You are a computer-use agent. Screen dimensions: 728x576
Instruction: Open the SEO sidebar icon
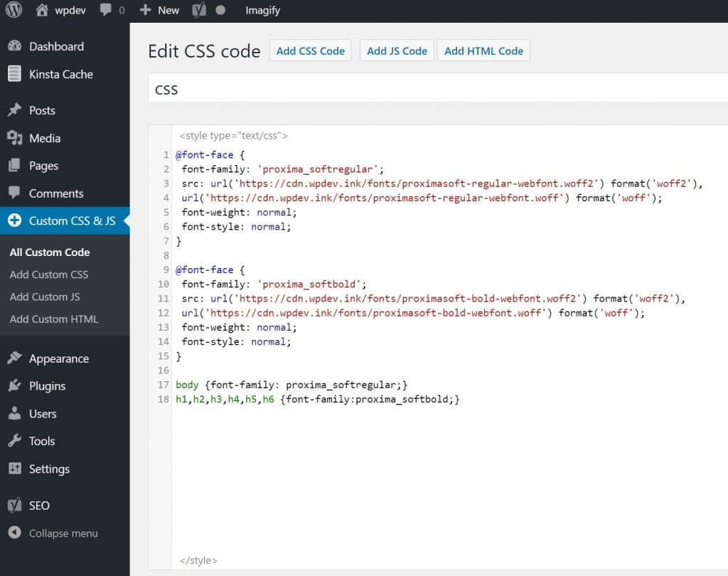tap(16, 505)
